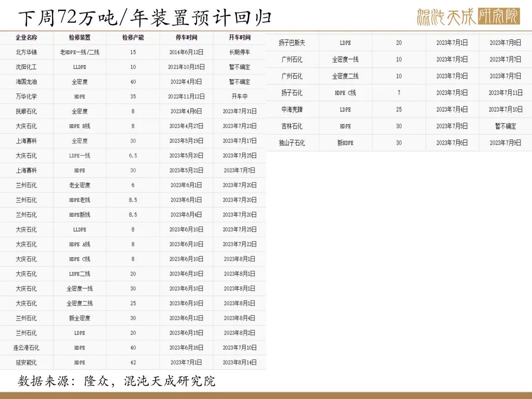Select the '老HDPE一线/二线' unit cell
The width and height of the screenshot is (532, 399).
coord(80,52)
